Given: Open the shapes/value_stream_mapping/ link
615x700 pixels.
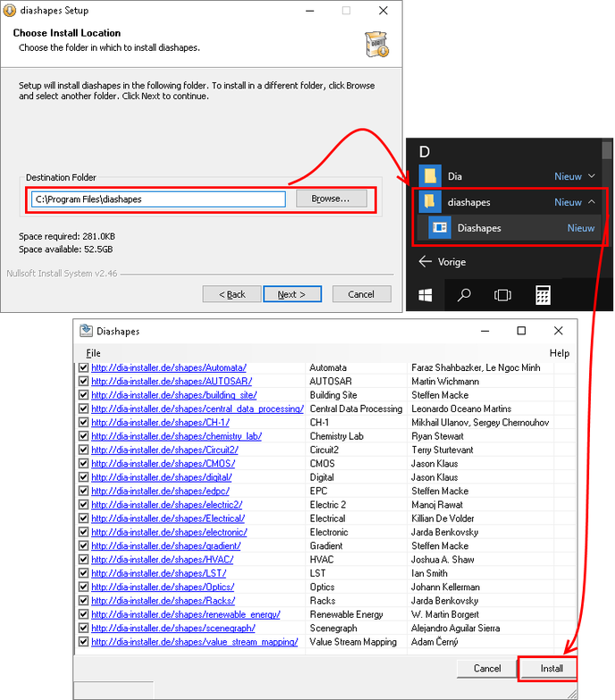Looking at the screenshot, I should 195,642.
